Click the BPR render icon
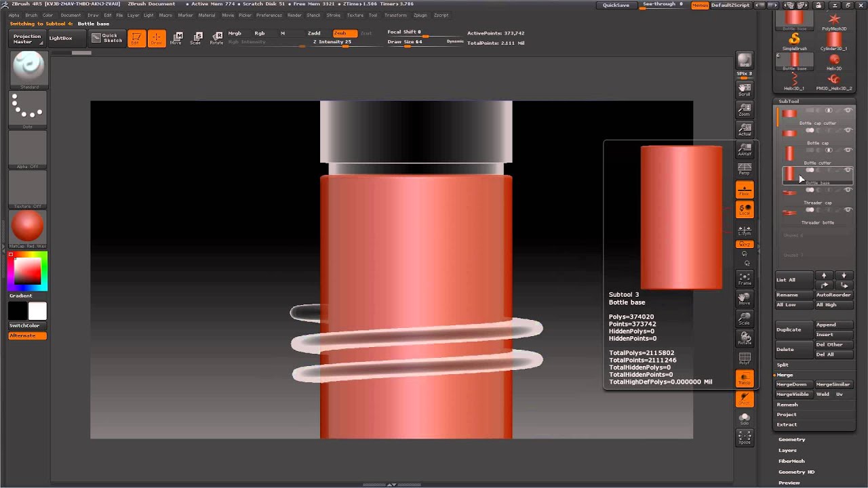Screen dimensions: 868x488 click(745, 62)
